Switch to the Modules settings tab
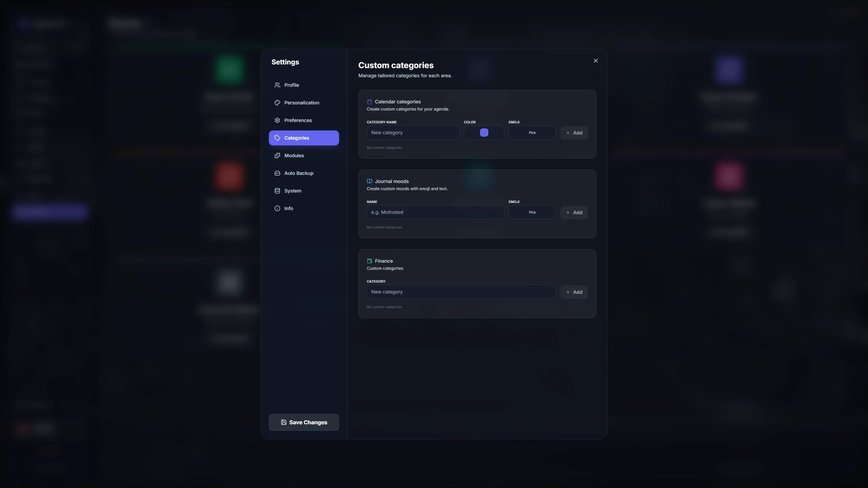This screenshot has width=868, height=488. [294, 156]
